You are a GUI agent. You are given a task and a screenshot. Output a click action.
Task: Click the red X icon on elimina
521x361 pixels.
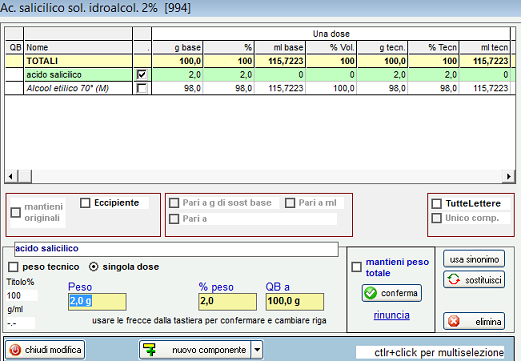pyautogui.click(x=454, y=321)
